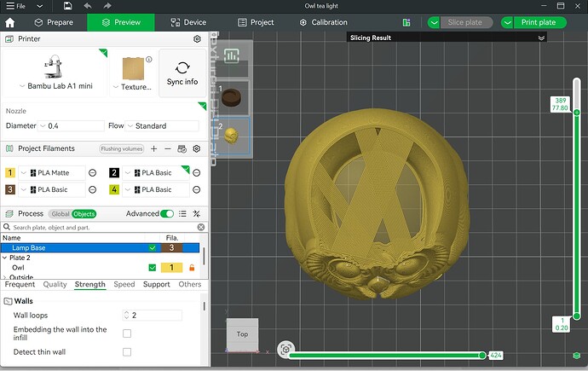Select the Speed settings tab

click(x=124, y=284)
